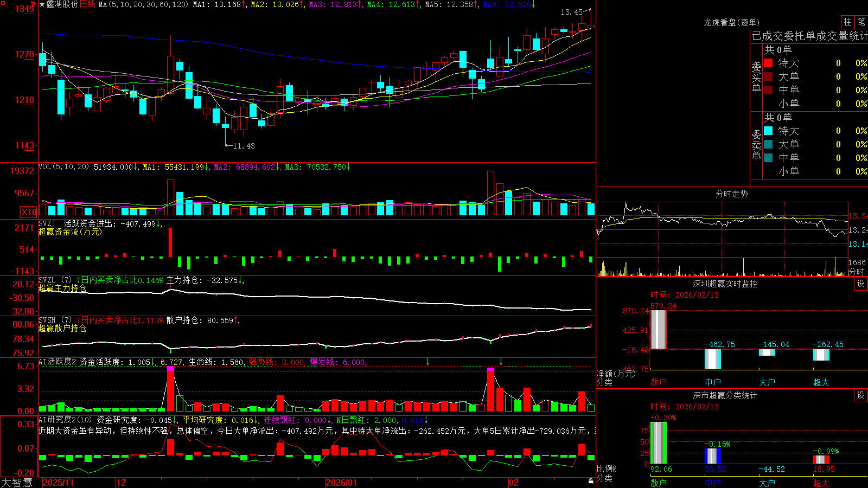The image size is (868, 488).
Task: Click the 爆发线: 6.000 value
Action: point(337,362)
